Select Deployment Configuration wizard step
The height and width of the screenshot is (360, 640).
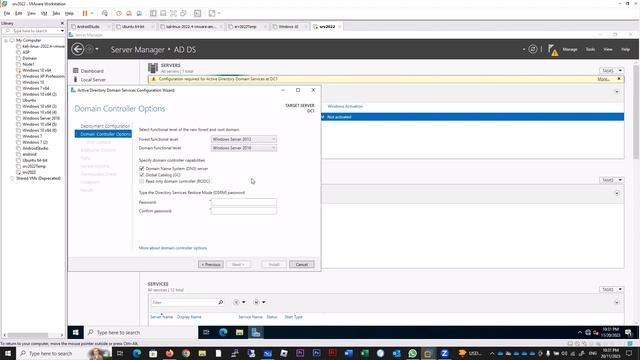coord(105,126)
